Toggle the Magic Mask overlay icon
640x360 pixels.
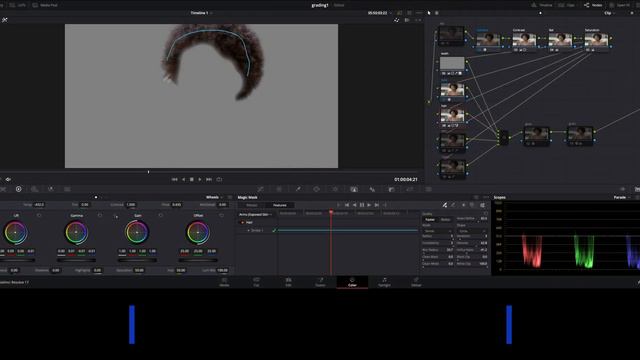click(482, 205)
